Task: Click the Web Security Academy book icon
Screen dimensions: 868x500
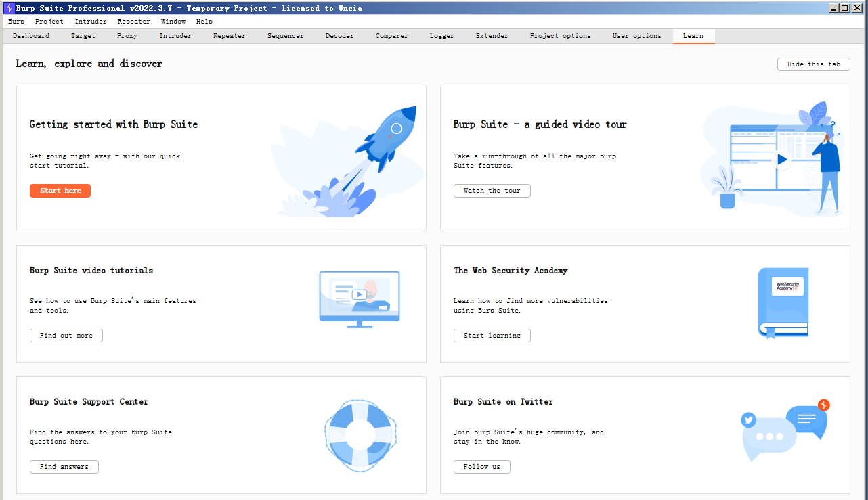Action: pos(783,302)
